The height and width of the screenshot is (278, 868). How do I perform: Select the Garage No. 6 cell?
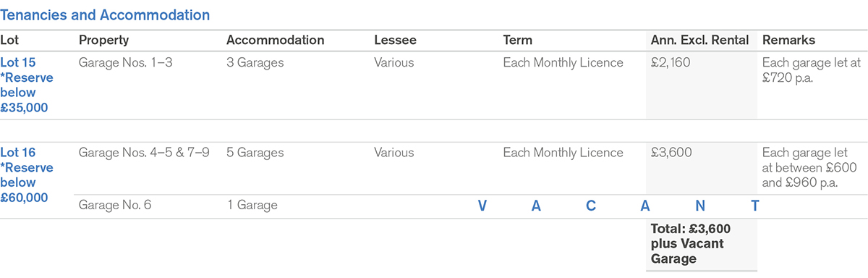[x=115, y=206]
